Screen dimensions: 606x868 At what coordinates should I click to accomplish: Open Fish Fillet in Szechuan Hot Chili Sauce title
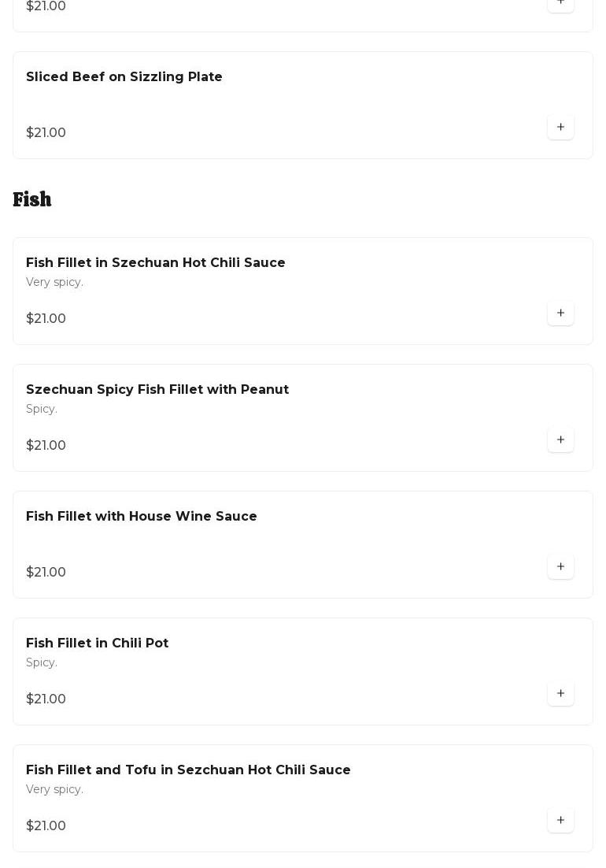pyautogui.click(x=156, y=262)
